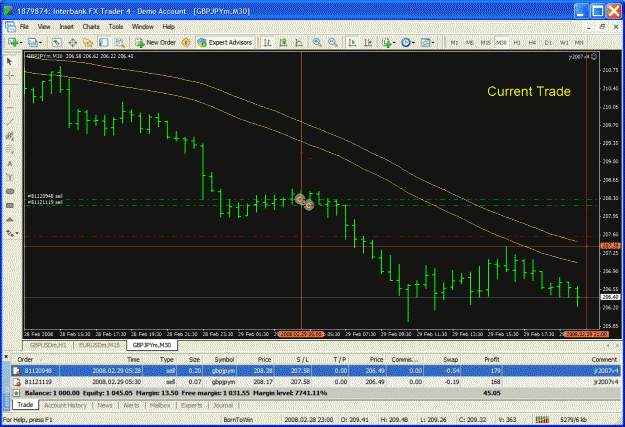Select the arrow cursor tool
Image resolution: width=625 pixels, height=427 pixels.
coord(10,61)
